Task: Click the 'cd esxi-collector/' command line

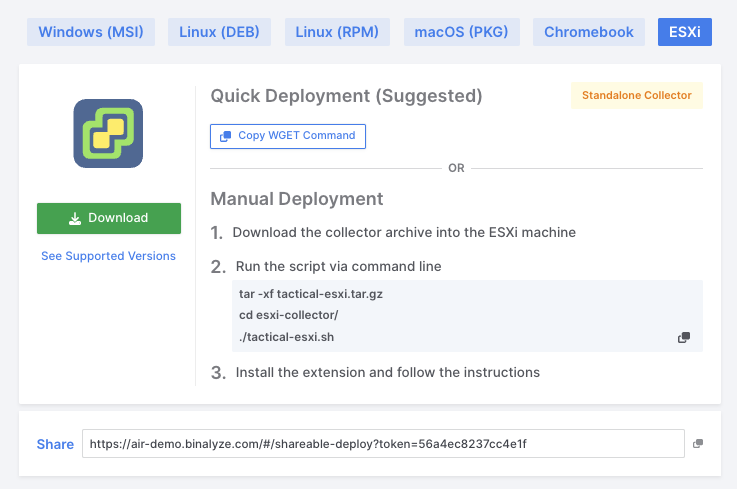Action: coord(289,315)
